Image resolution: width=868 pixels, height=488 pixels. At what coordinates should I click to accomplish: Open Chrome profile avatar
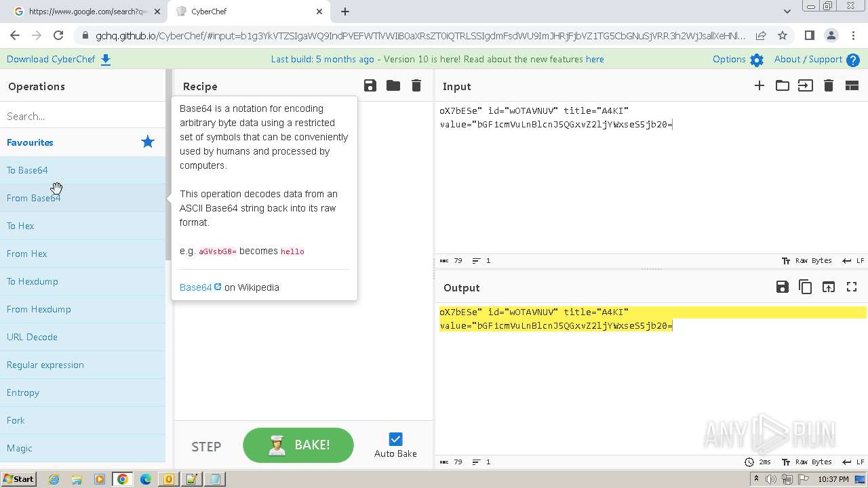click(x=831, y=35)
